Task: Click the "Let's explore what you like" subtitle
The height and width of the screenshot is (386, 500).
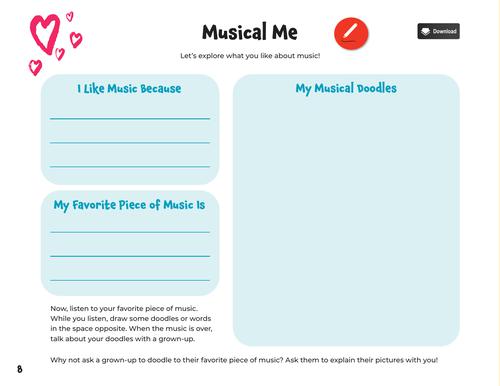Action: [250, 56]
